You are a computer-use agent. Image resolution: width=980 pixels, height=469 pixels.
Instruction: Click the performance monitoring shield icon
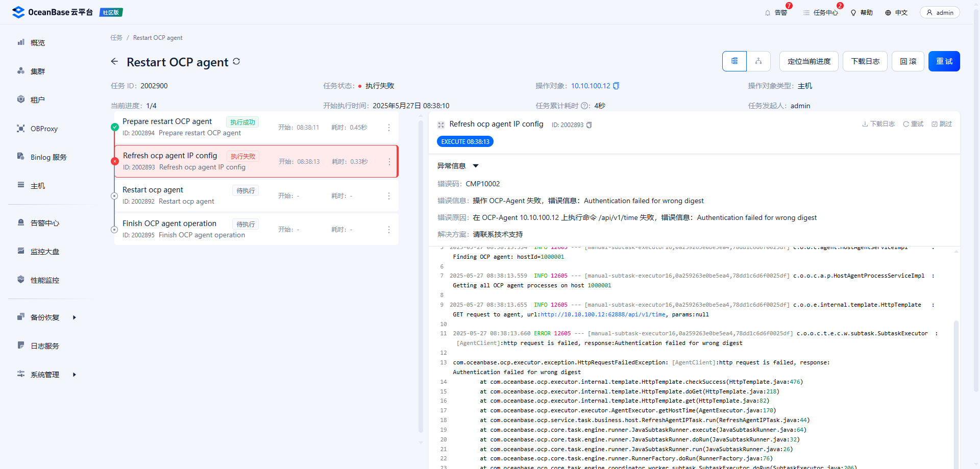pyautogui.click(x=21, y=280)
